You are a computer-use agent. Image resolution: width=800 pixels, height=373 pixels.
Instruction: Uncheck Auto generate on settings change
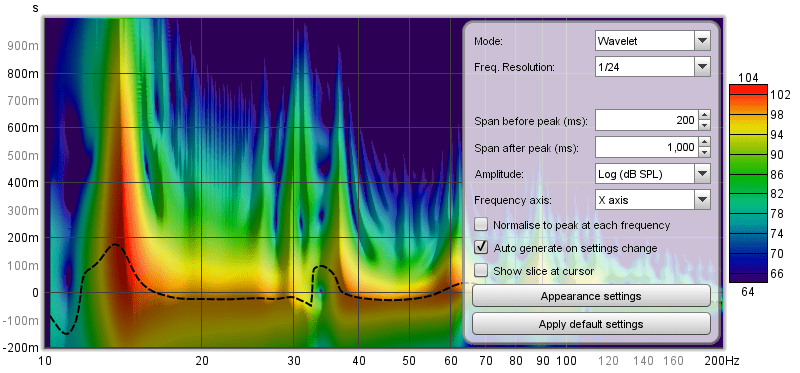[x=481, y=247]
